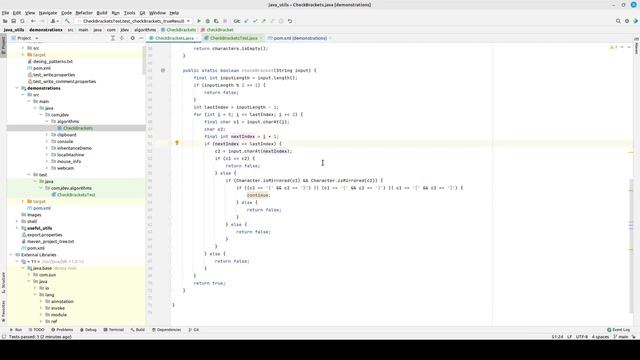Select CheckBracketsTest in project tree

tap(76, 195)
